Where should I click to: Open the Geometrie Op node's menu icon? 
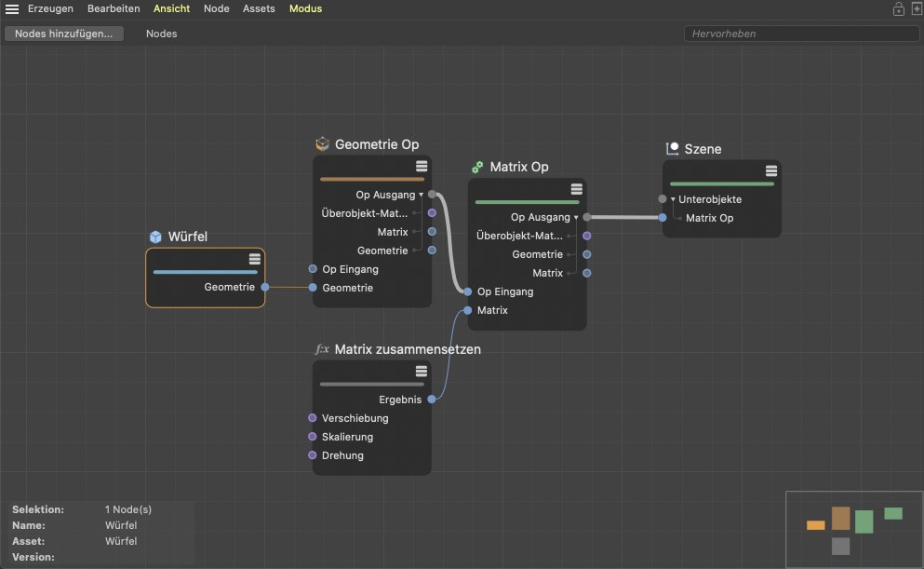click(x=422, y=166)
